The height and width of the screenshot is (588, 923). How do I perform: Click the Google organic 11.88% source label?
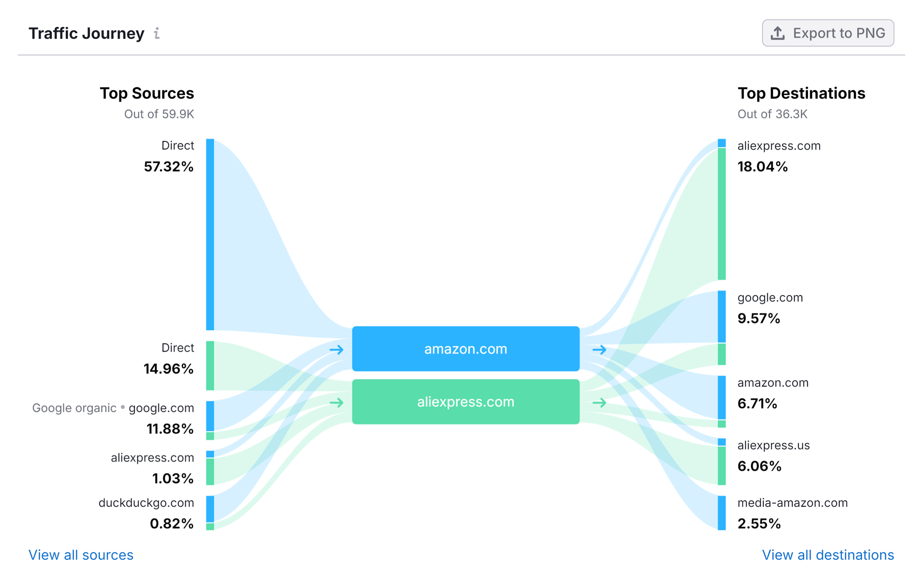click(x=113, y=408)
